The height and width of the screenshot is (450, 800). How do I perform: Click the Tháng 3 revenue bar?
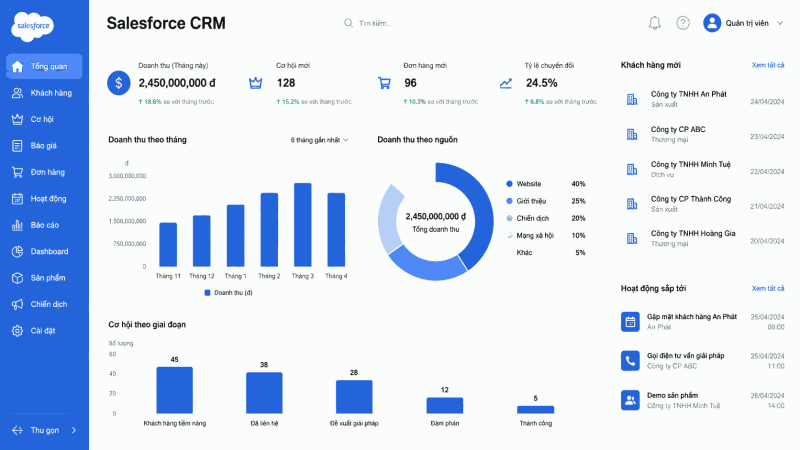(303, 224)
